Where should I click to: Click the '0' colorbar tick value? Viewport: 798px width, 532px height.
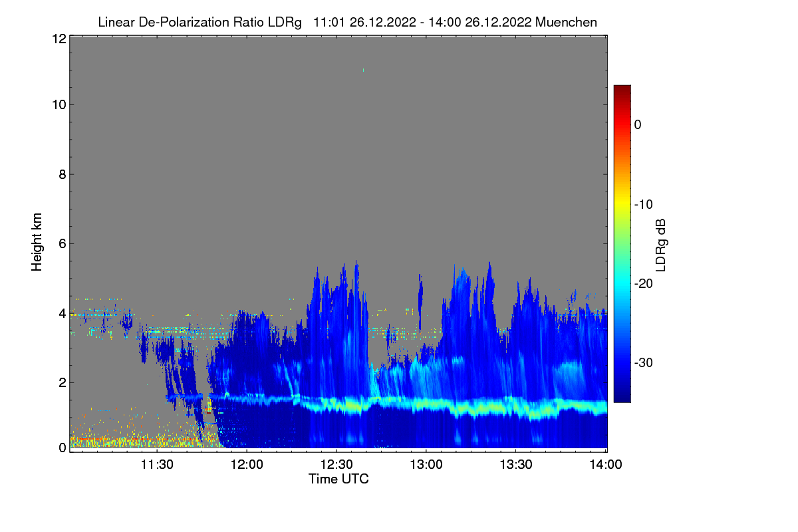(x=638, y=124)
